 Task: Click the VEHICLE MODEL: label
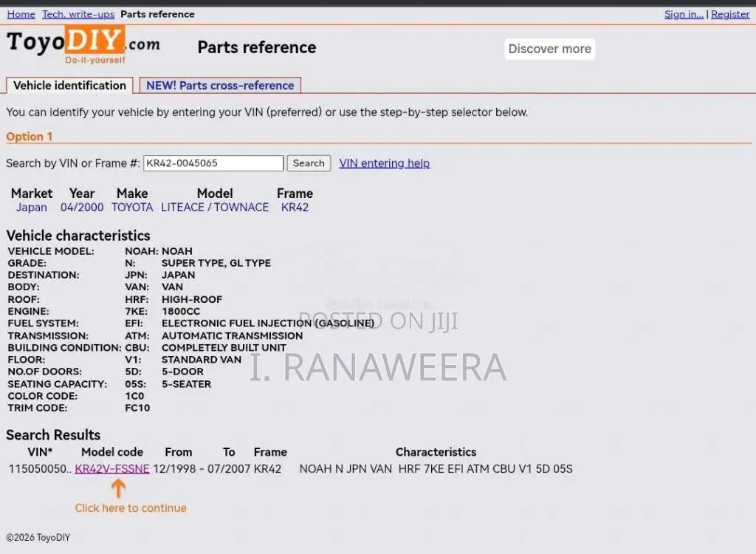click(x=51, y=251)
